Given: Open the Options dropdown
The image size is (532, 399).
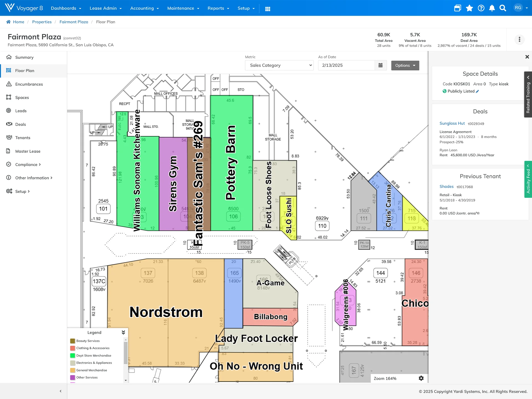Looking at the screenshot, I should [x=405, y=65].
